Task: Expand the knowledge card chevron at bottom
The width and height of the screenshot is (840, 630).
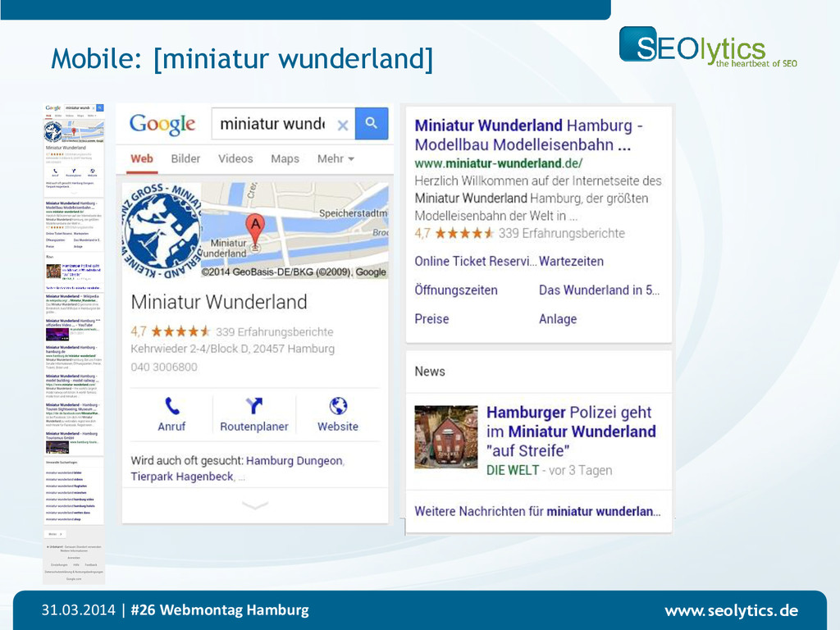Action: [255, 505]
